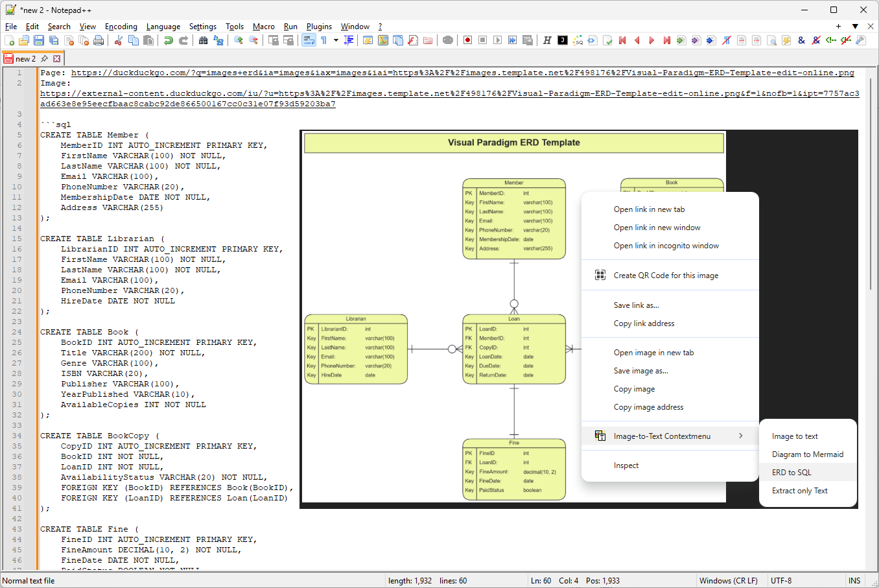Click the New file toolbar icon
This screenshot has height=588, width=879.
click(x=9, y=40)
